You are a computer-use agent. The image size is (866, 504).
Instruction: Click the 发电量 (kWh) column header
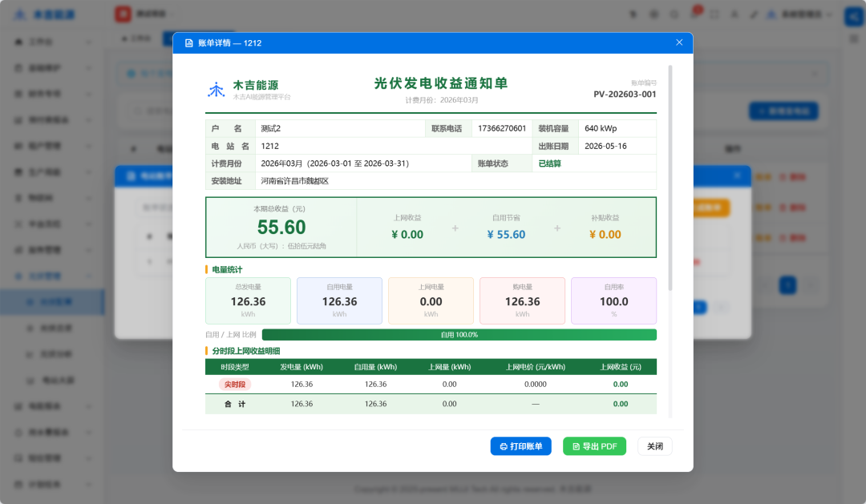[301, 367]
